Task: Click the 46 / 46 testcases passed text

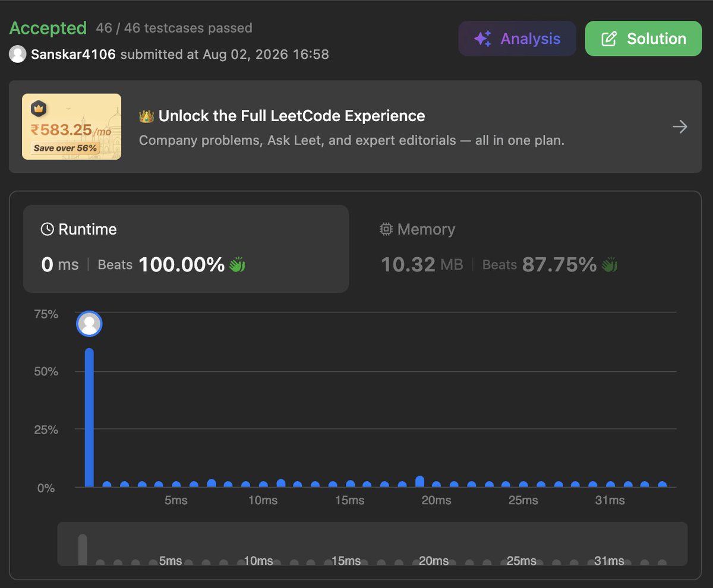Action: pyautogui.click(x=174, y=28)
